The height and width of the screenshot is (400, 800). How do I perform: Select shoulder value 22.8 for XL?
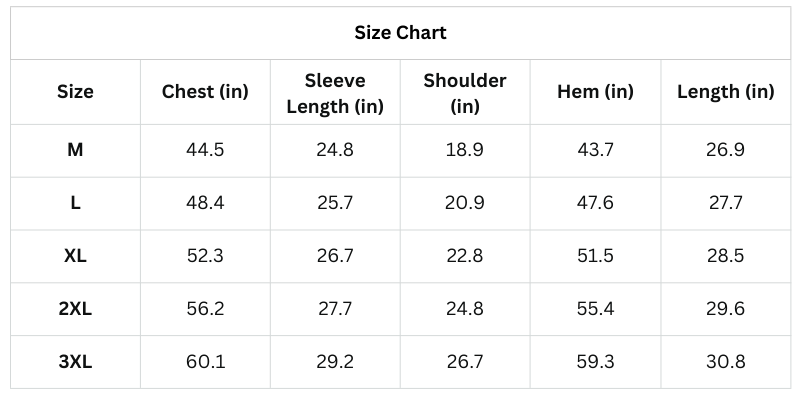(464, 256)
